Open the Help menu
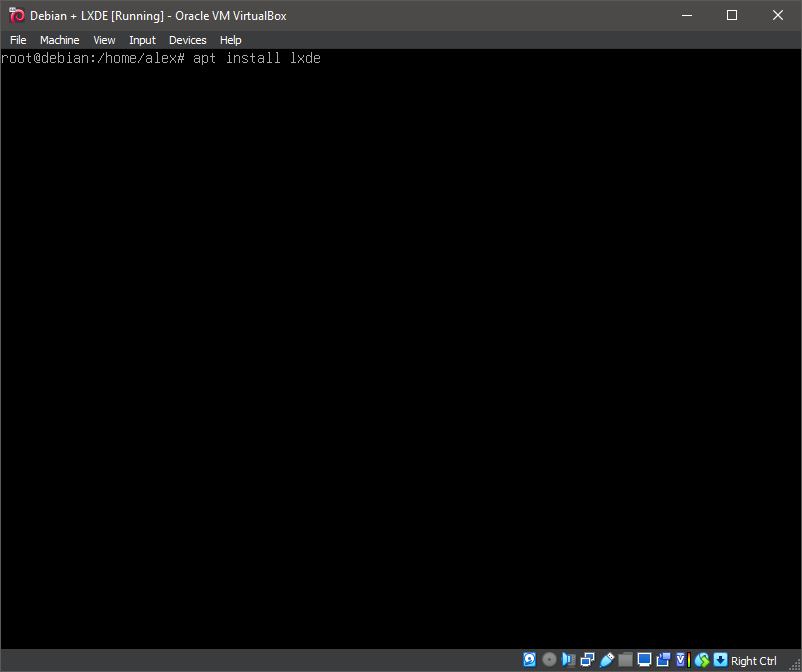Image resolution: width=802 pixels, height=672 pixels. coord(230,40)
